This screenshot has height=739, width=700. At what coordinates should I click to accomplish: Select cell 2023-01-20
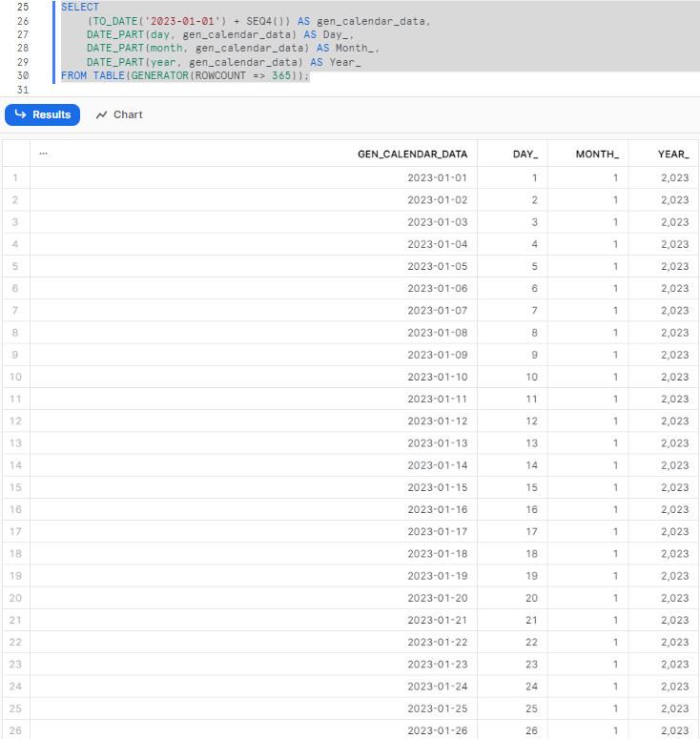(x=254, y=598)
